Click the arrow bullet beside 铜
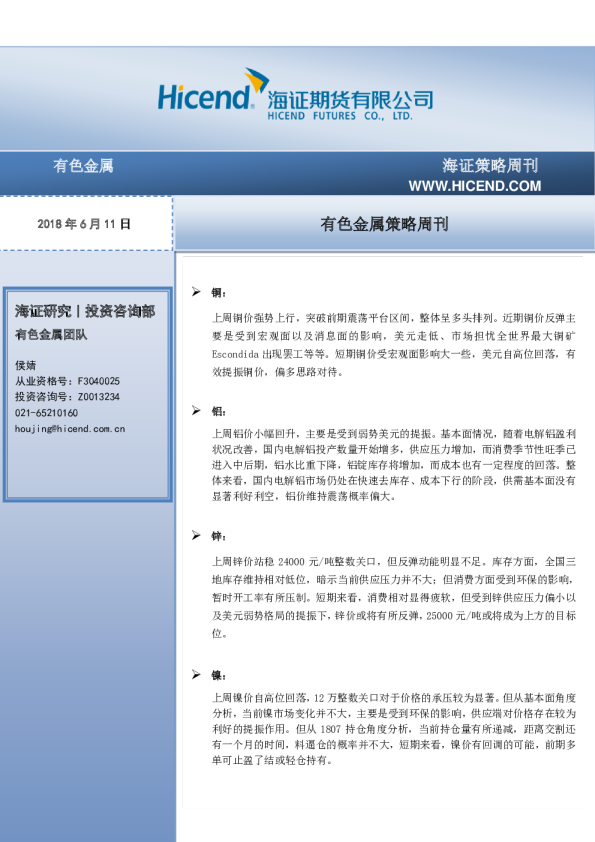This screenshot has width=595, height=842. click(196, 292)
